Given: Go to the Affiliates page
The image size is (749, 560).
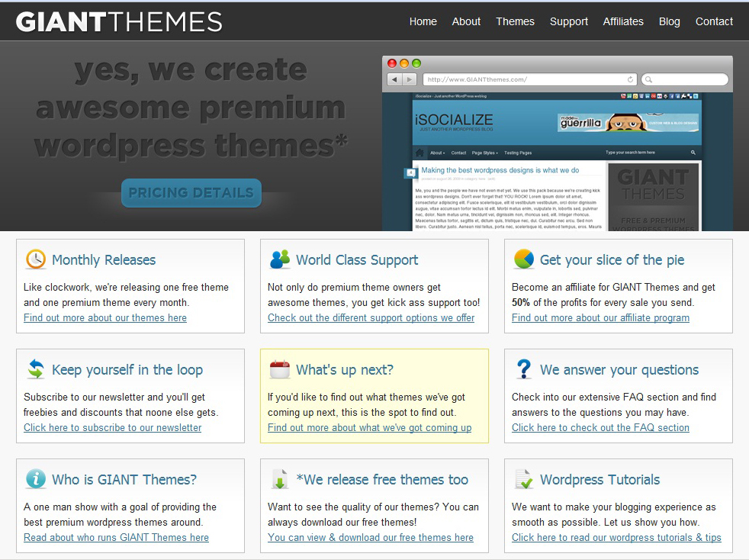Looking at the screenshot, I should click(x=623, y=21).
